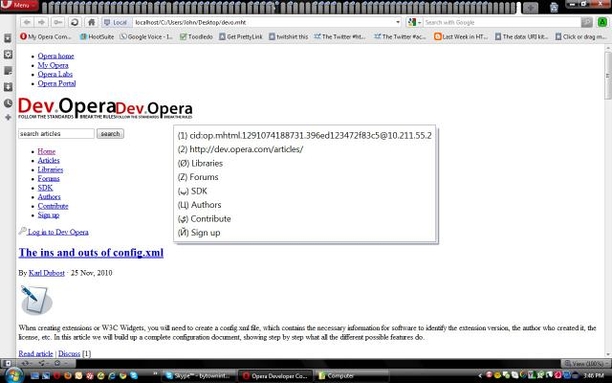Image resolution: width=612 pixels, height=383 pixels.
Task: Reload the page with the Reload button
Action: tap(75, 22)
